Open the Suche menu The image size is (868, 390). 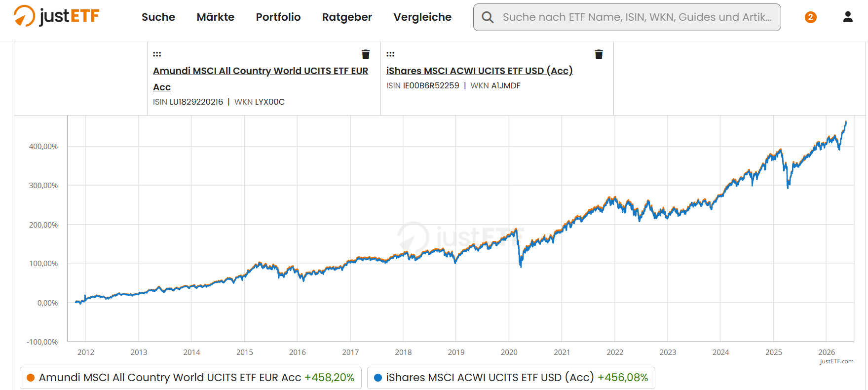[x=158, y=17]
